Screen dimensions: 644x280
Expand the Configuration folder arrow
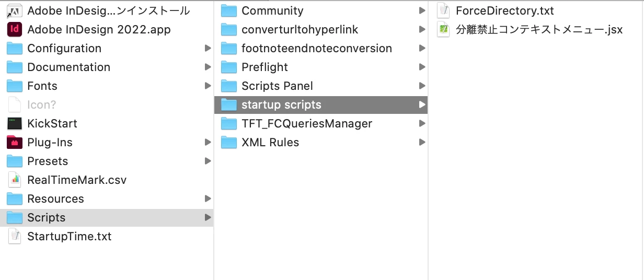(208, 48)
